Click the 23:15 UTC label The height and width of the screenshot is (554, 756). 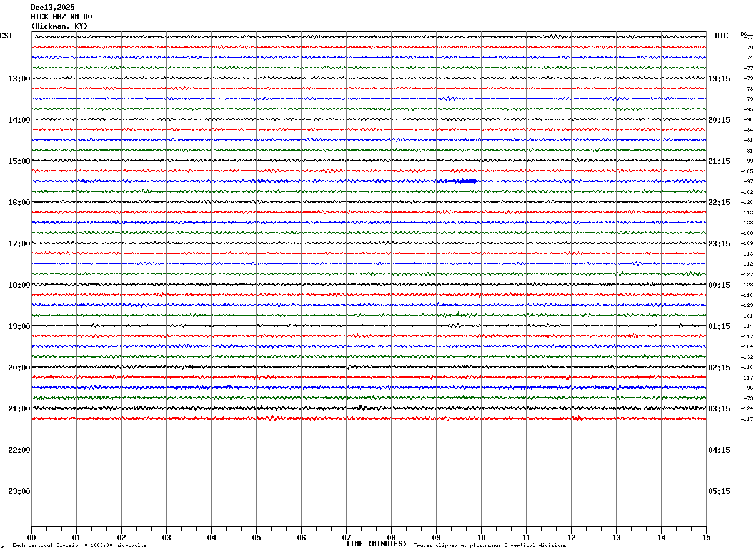coord(719,244)
